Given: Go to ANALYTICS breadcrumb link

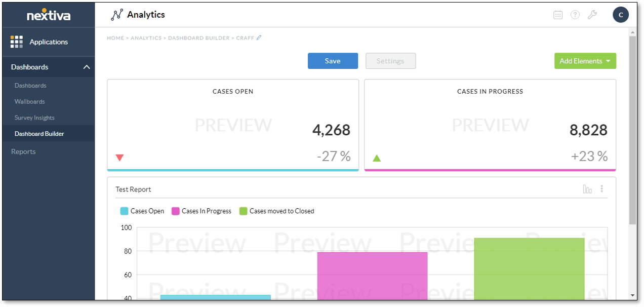Looking at the screenshot, I should pyautogui.click(x=146, y=38).
